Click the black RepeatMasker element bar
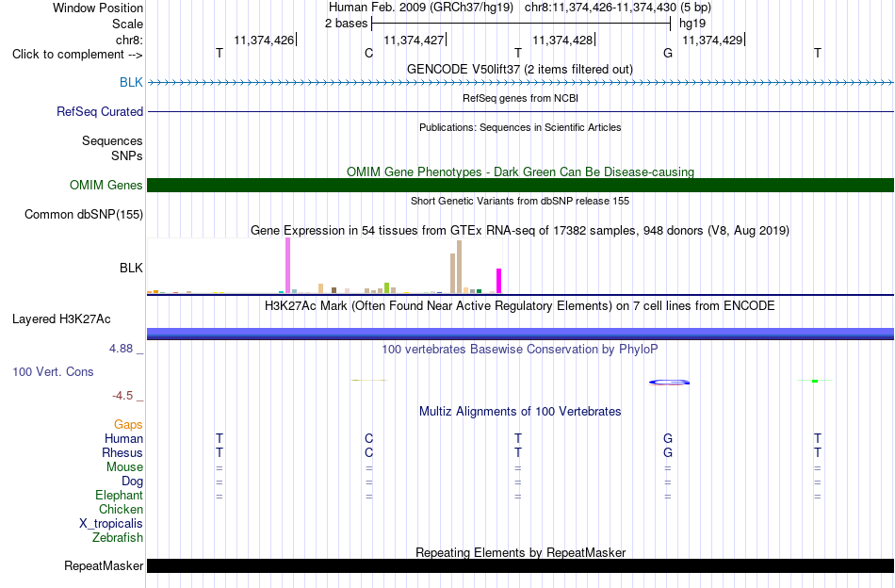Viewport: 895px width, 588px height. pos(520,565)
